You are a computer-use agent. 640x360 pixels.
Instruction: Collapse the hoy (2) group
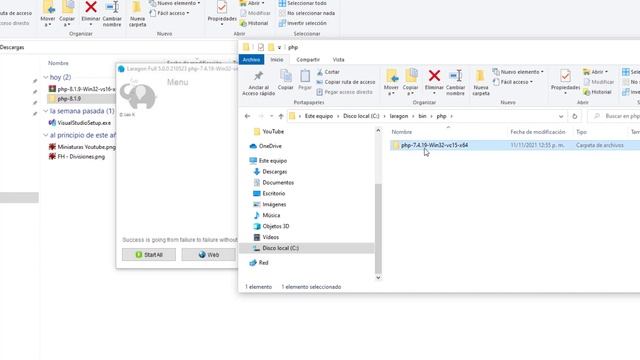pyautogui.click(x=46, y=77)
